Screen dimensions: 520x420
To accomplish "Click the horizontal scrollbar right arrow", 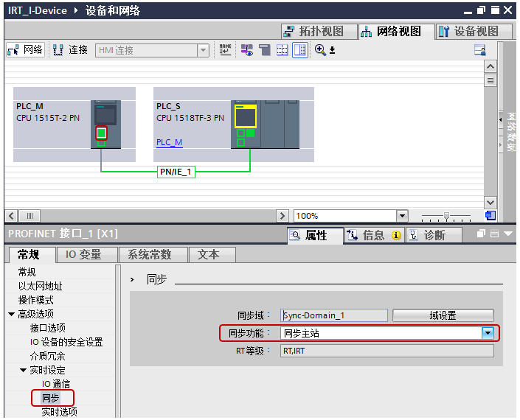I will (282, 216).
